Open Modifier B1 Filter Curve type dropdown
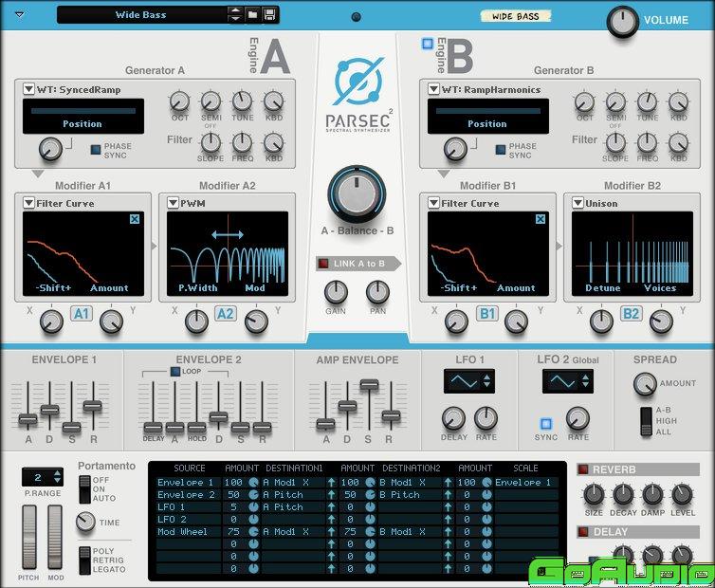 click(x=433, y=203)
